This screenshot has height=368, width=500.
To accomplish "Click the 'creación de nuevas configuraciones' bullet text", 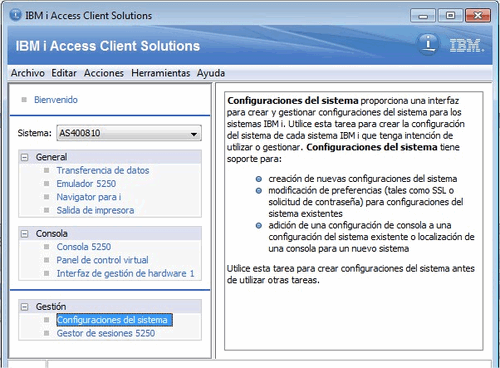I will point(363,179).
